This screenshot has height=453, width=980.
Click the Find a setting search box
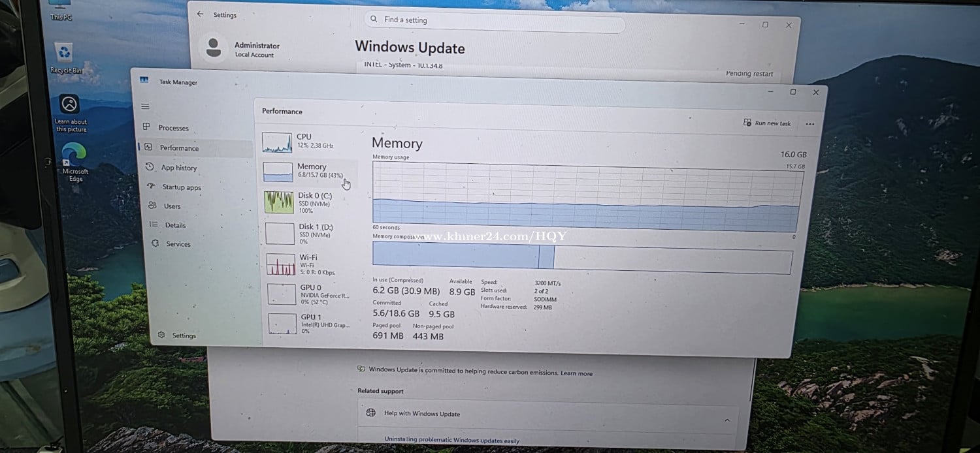pyautogui.click(x=495, y=22)
